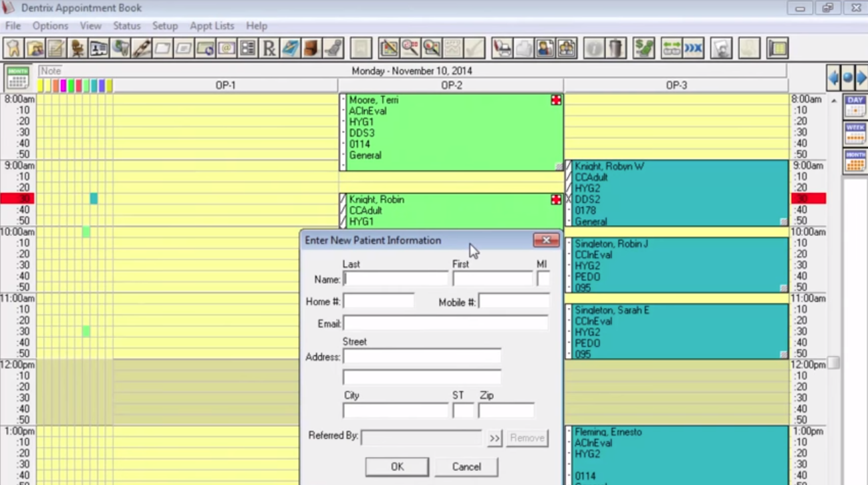Select the red provider color swatch

79,86
